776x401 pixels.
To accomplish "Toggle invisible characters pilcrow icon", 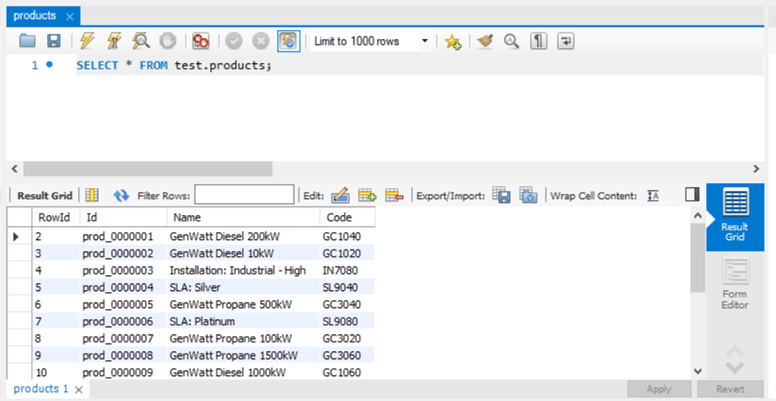I will tap(538, 41).
